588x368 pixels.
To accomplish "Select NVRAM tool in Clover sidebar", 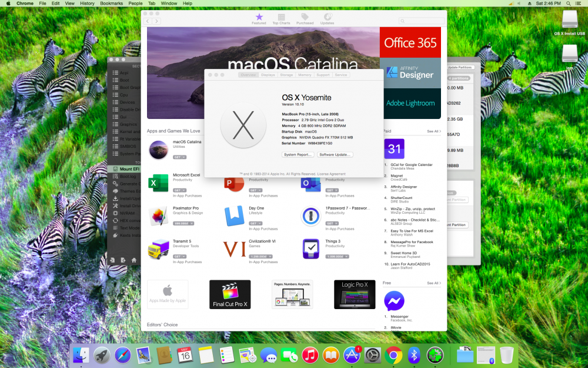I will [x=124, y=213].
